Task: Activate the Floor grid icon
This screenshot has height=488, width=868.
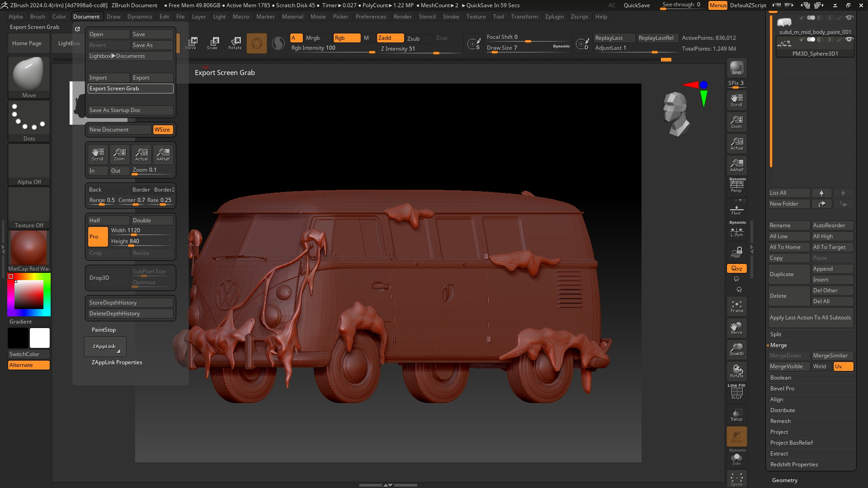Action: click(x=736, y=210)
